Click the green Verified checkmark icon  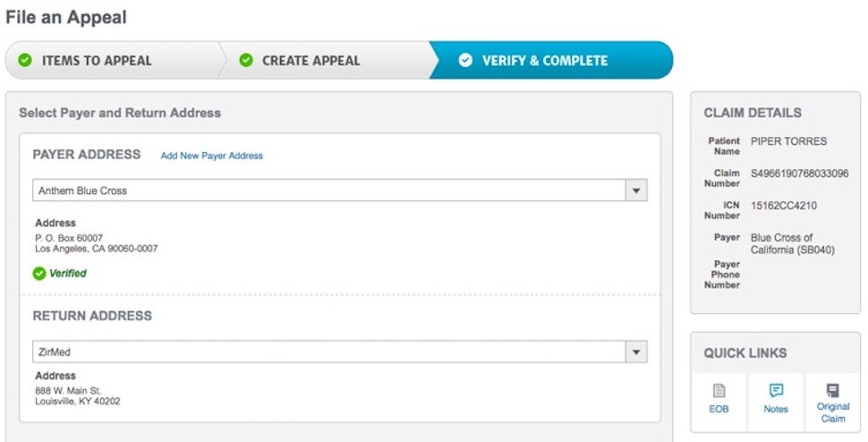(39, 274)
